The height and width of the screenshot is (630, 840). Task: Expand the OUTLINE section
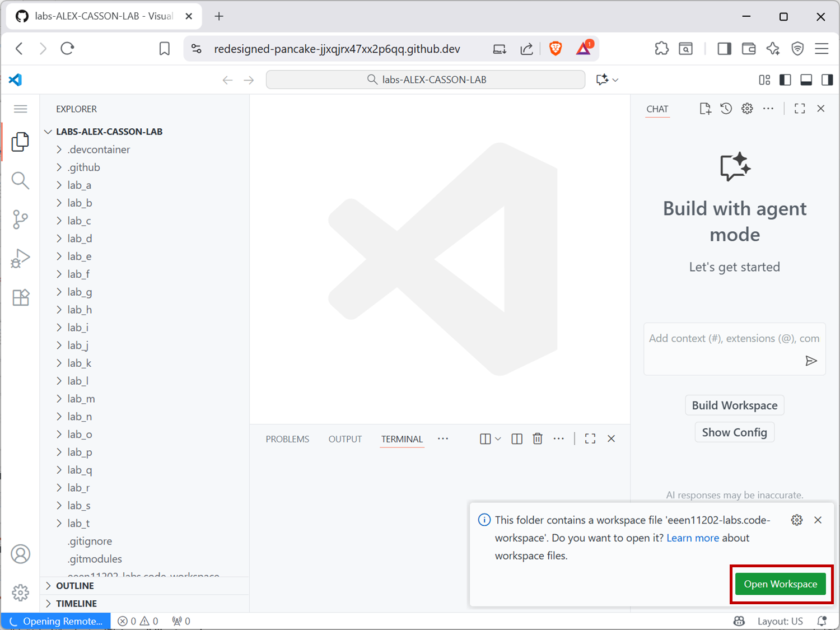[74, 586]
